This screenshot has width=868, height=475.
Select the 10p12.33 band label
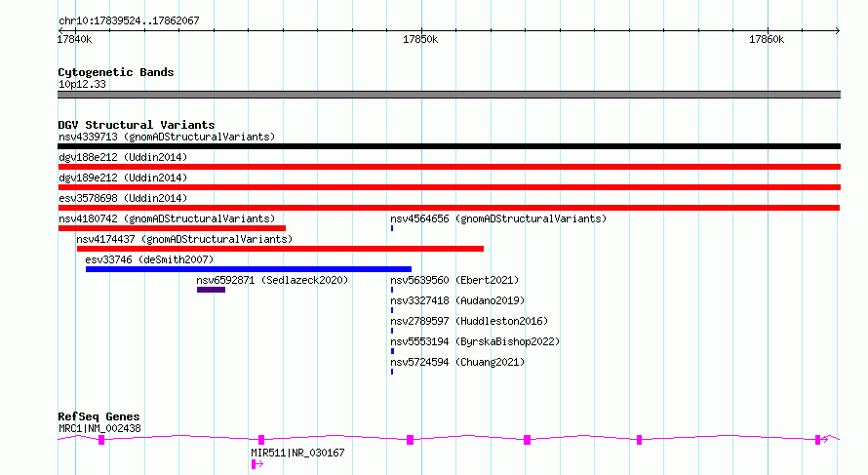coord(82,84)
